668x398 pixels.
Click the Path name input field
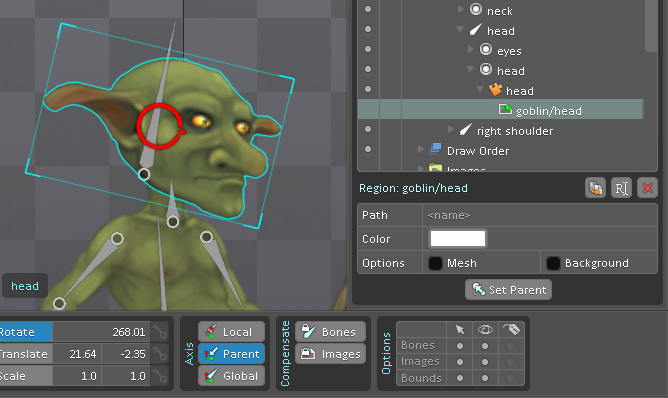point(540,215)
